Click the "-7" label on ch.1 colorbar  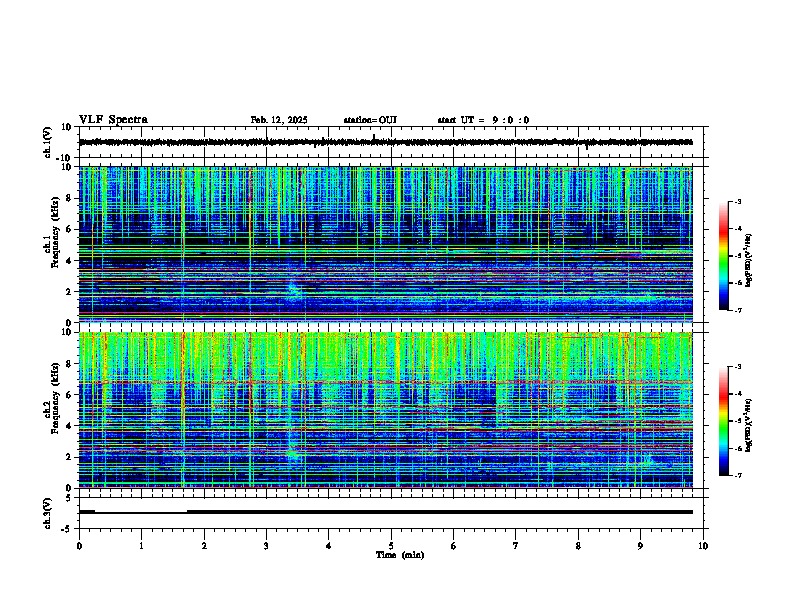(738, 310)
